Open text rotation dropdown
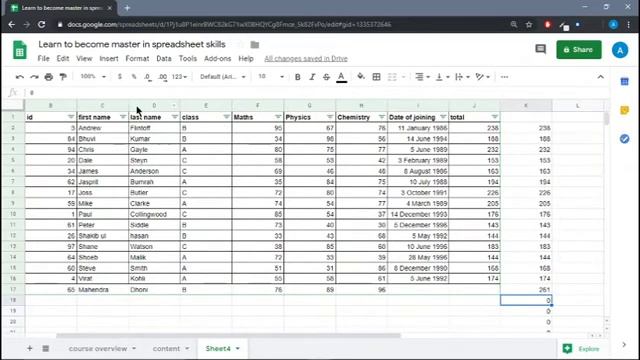The image size is (640, 360). 482,77
